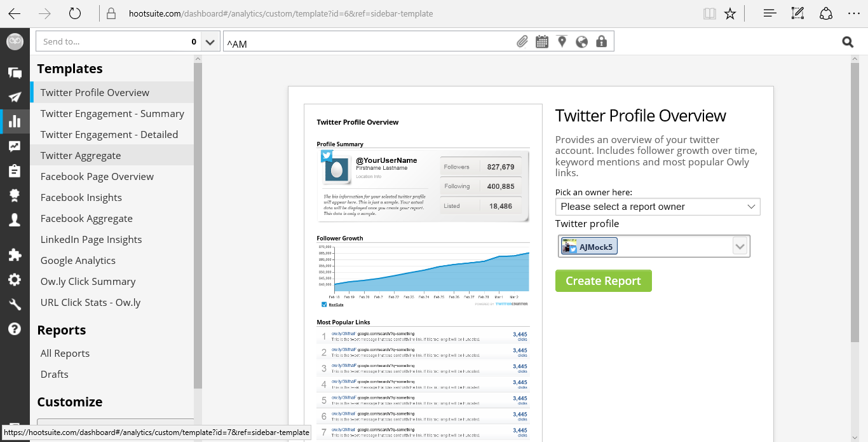Click the compose message text field
Viewport: 868px width, 442px height.
point(369,42)
